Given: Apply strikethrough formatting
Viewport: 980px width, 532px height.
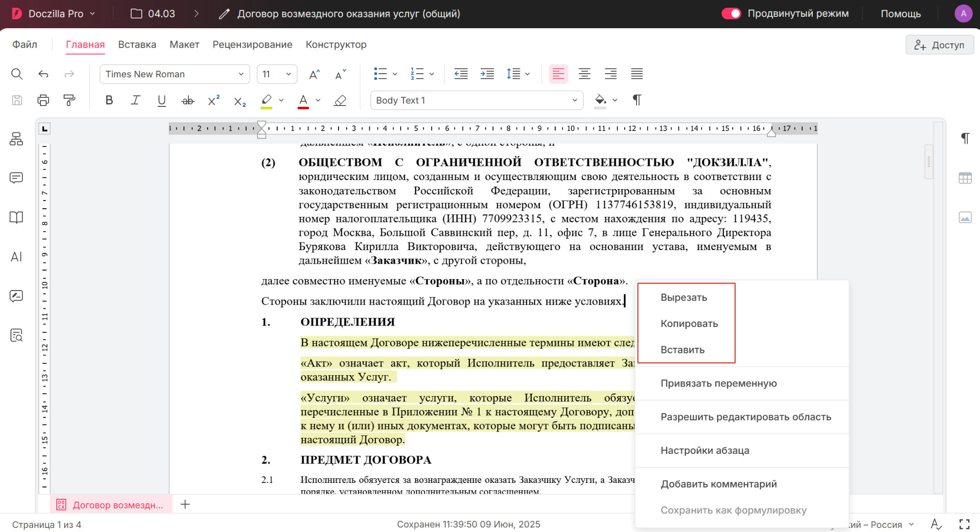Looking at the screenshot, I should coord(188,100).
